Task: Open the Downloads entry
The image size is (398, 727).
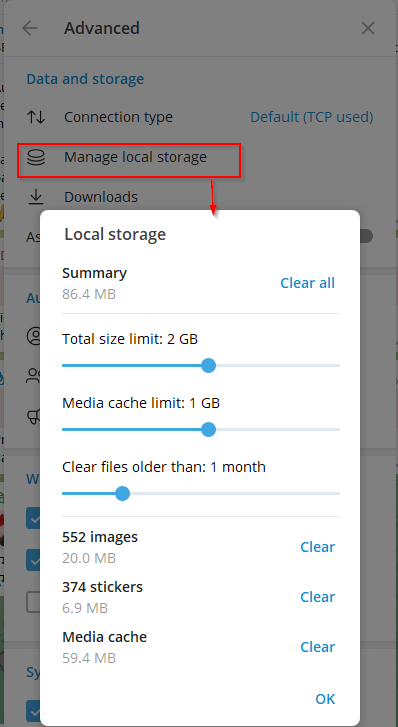Action: point(101,197)
